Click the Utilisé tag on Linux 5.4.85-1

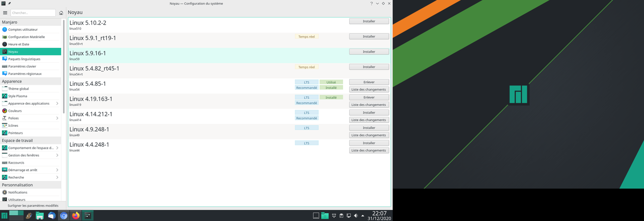(x=331, y=82)
